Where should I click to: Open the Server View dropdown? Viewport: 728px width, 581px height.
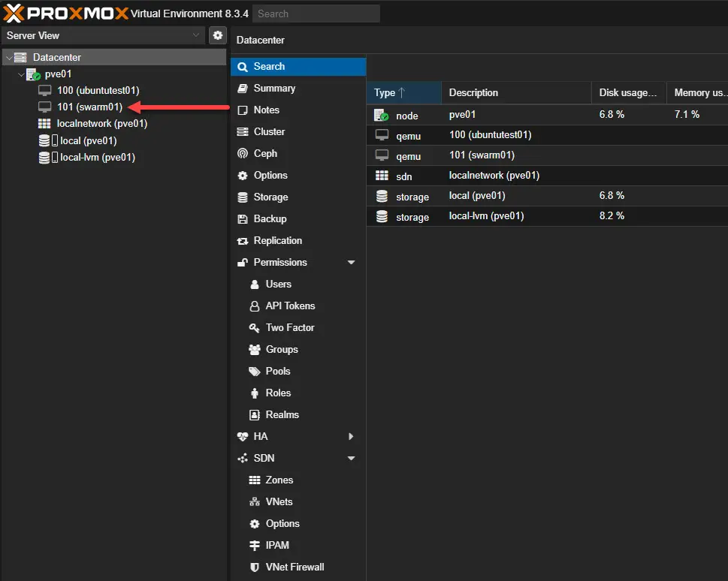[x=104, y=35]
